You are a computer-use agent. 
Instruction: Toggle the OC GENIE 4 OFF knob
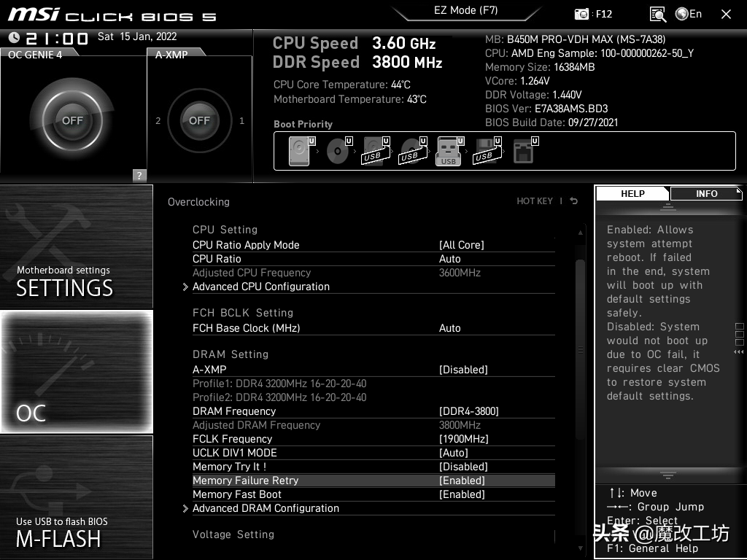tap(72, 120)
